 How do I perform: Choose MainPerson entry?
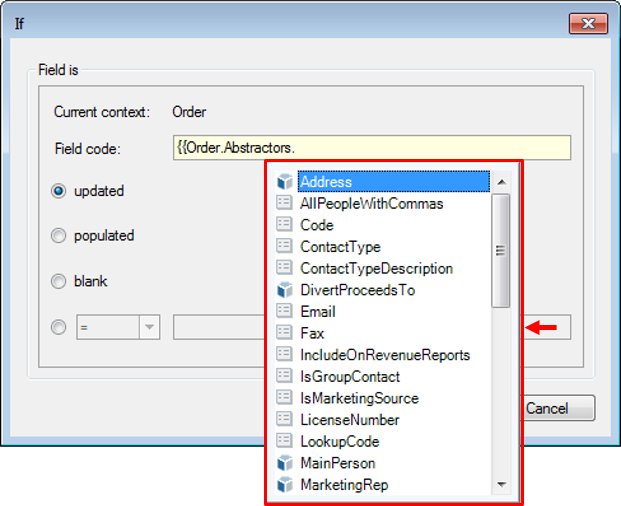click(338, 463)
